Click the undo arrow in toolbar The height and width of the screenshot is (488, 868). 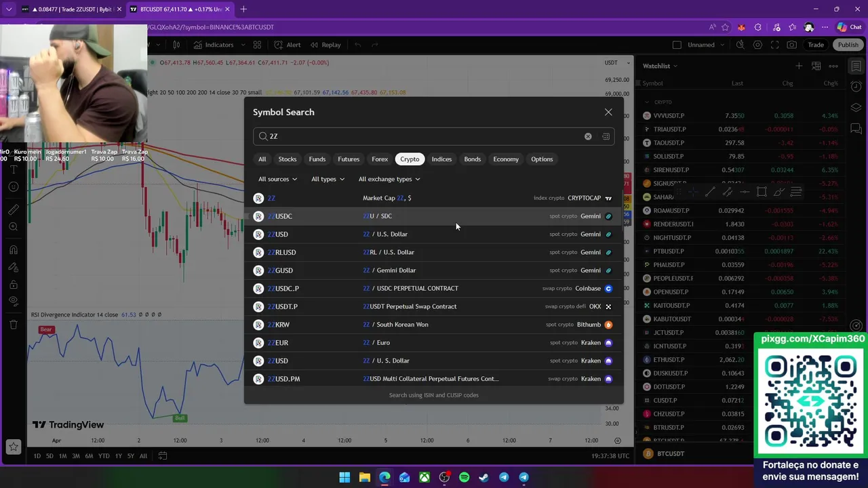[x=357, y=45]
